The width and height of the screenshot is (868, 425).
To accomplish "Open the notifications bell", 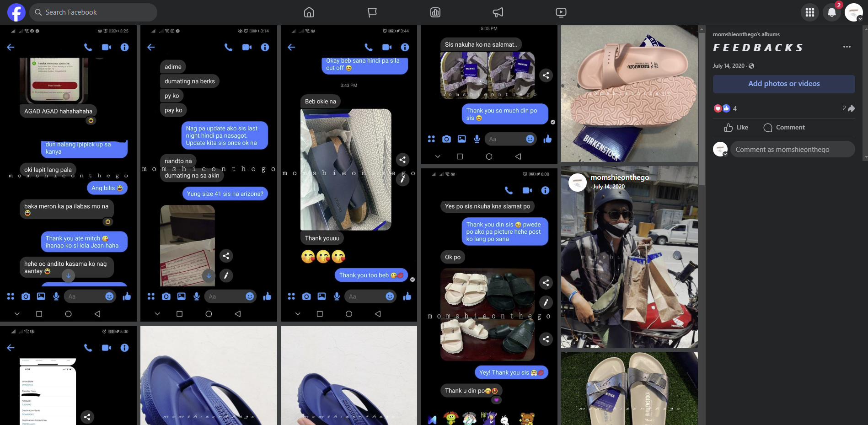I will coord(832,12).
